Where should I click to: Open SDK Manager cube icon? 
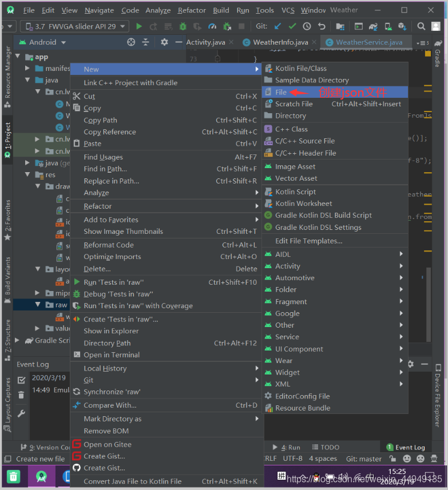pos(403,26)
